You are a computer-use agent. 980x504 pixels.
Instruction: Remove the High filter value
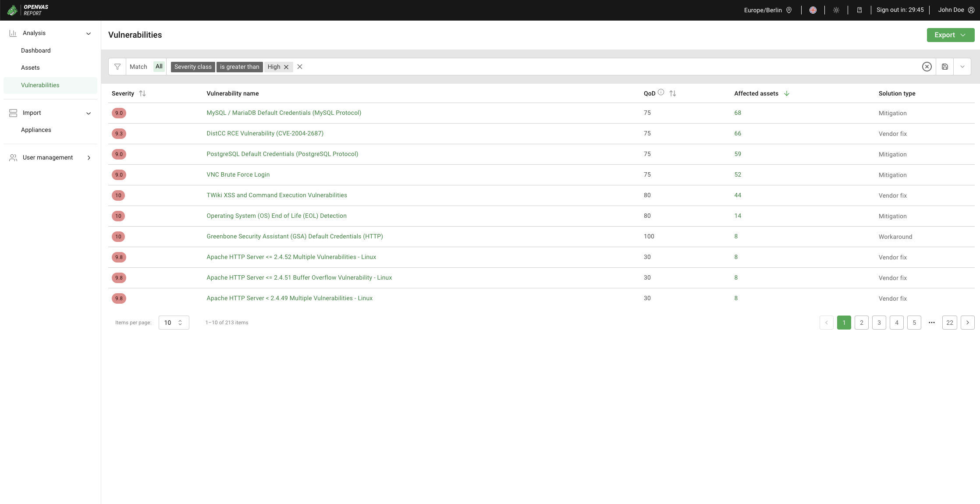[286, 67]
